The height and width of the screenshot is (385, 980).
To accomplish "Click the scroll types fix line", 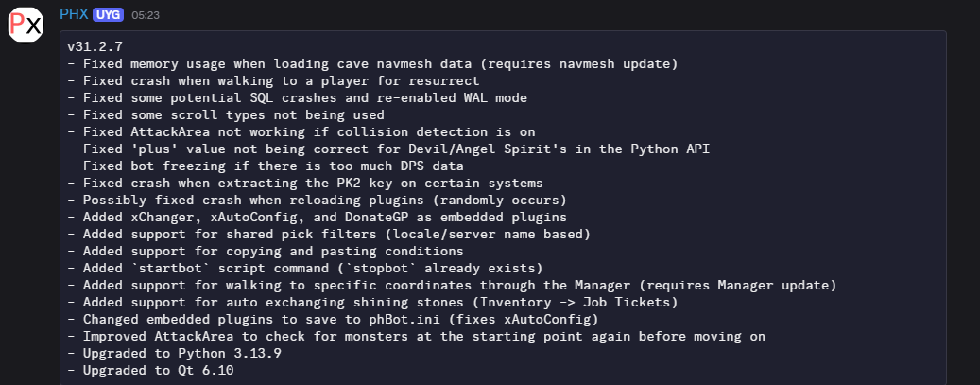I will 226,114.
